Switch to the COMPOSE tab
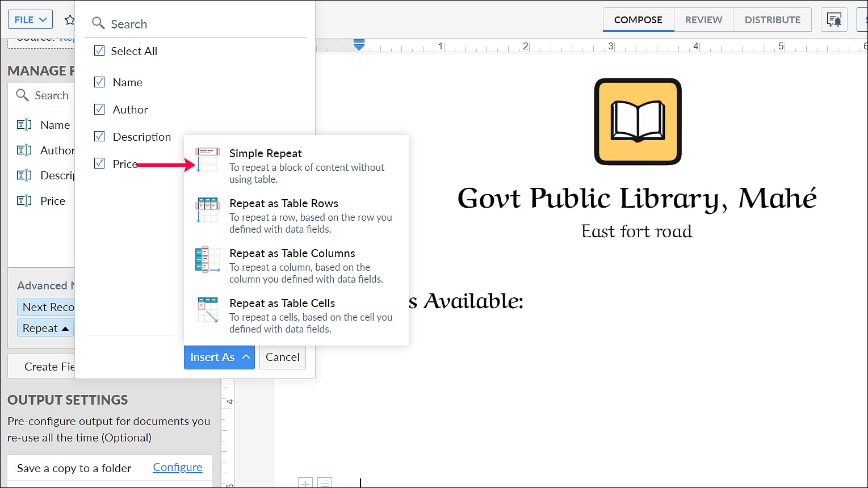 [x=638, y=20]
